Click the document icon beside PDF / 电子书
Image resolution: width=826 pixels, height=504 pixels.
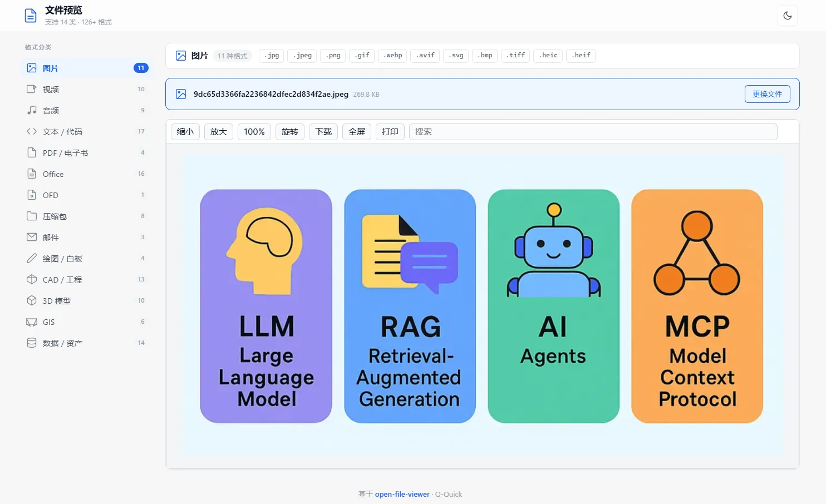point(32,152)
